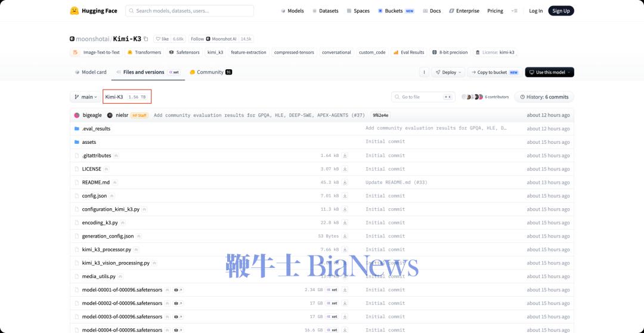Open the commit hash 9f62e4e
The width and height of the screenshot is (644, 333).
[380, 115]
